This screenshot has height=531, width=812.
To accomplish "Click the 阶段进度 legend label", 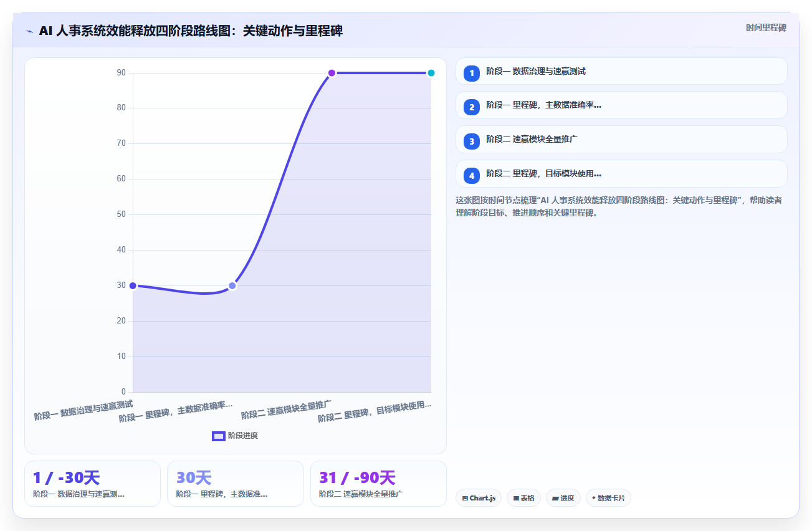I will [x=243, y=436].
